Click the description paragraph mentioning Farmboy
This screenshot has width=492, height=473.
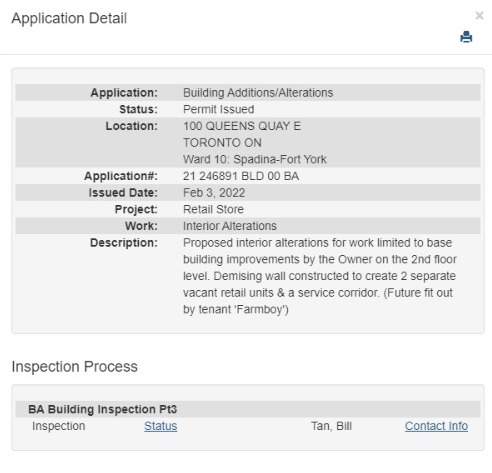click(x=320, y=276)
